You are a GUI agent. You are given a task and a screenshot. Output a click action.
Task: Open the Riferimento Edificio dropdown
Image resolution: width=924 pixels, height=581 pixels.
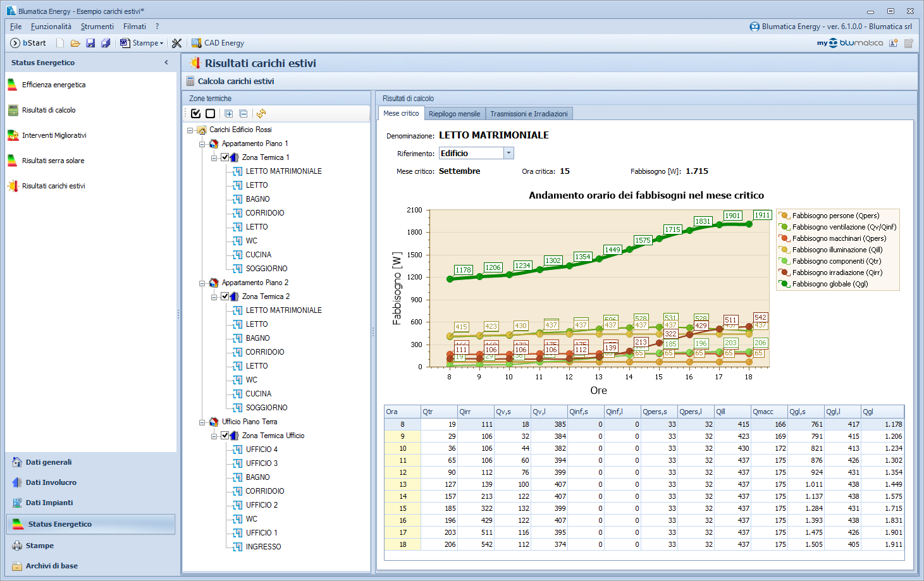508,153
